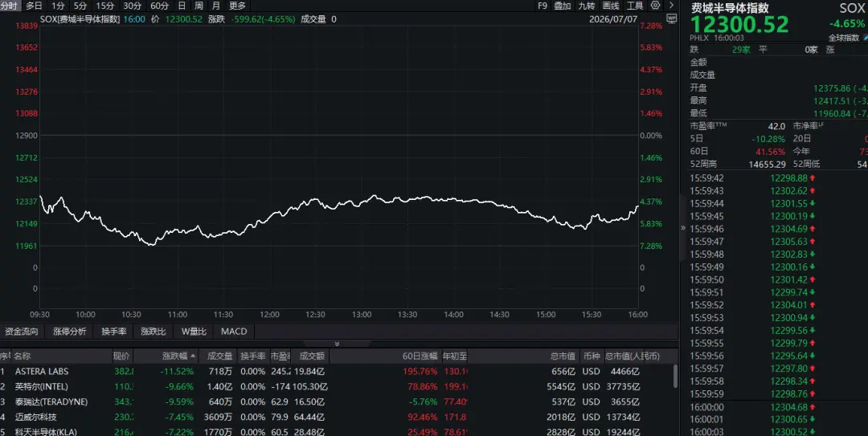The width and height of the screenshot is (868, 436).
Task: Click the WP screen icon beside the date
Action: pos(671,18)
